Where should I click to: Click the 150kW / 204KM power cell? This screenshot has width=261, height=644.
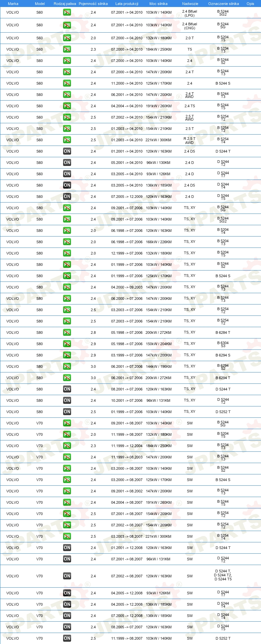[159, 344]
